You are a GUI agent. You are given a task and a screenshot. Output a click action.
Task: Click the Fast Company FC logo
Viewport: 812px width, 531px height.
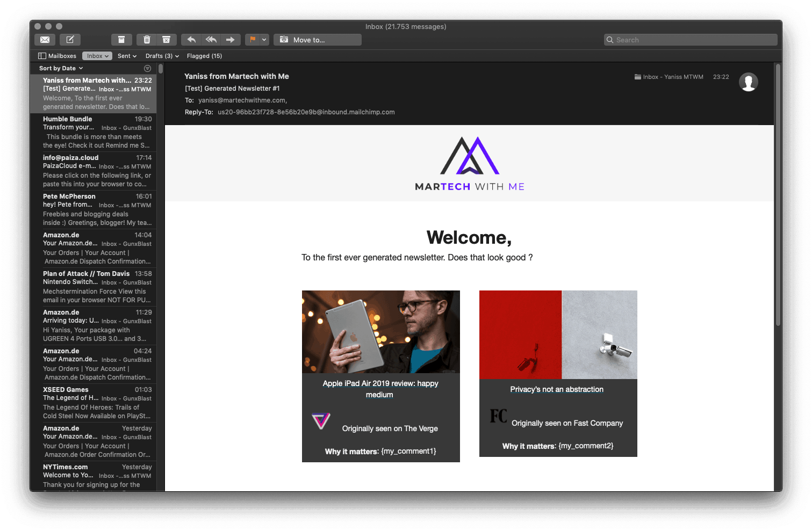(498, 416)
